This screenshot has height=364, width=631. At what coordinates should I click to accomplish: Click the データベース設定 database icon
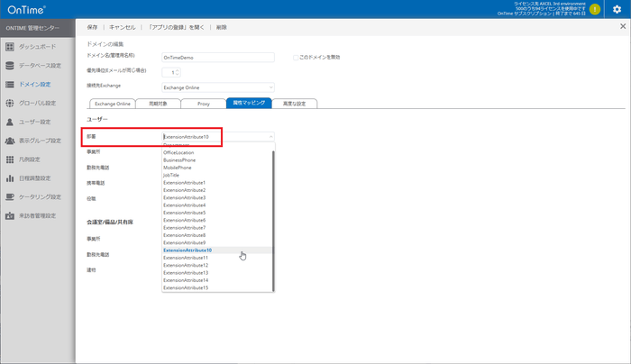click(x=10, y=65)
